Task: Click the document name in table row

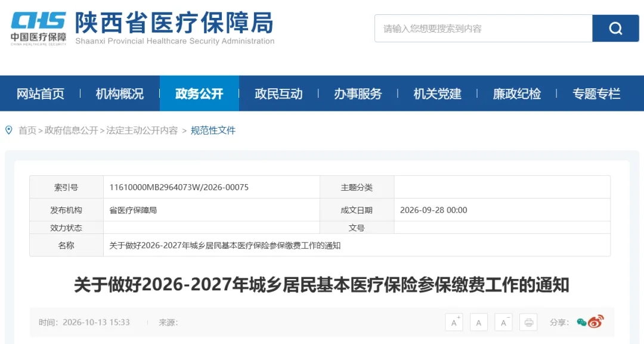Action: (225, 246)
